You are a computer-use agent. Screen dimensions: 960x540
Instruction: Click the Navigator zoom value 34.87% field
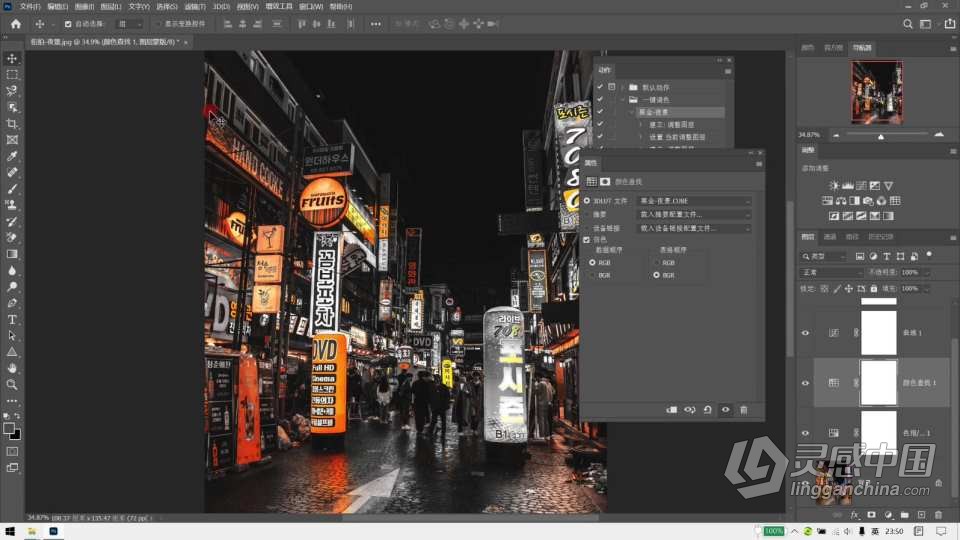tap(809, 135)
